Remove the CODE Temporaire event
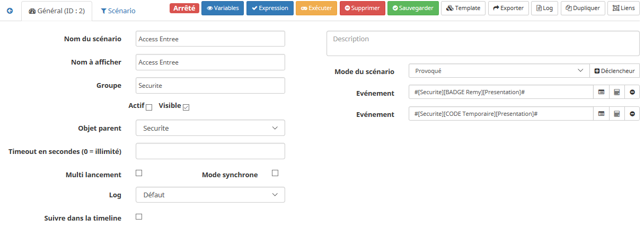Screen dimensions: 644x228 [632, 114]
